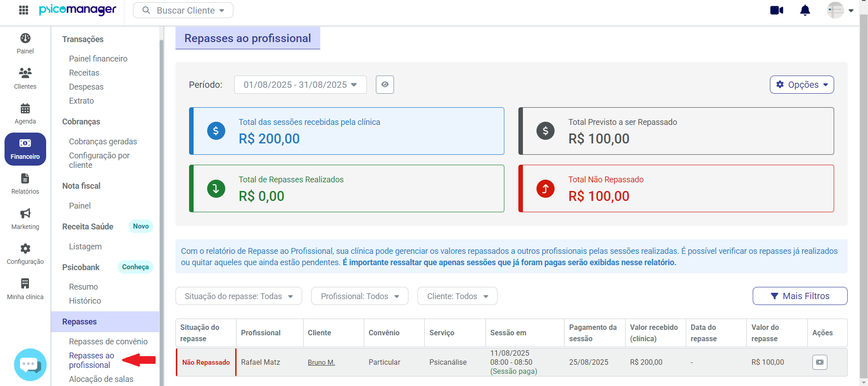Open Nota fiscal Painel item
Image resolution: width=868 pixels, height=386 pixels.
(80, 206)
